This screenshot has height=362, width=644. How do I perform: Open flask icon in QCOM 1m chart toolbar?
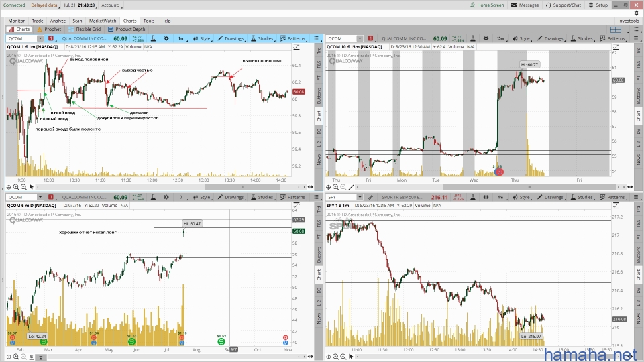153,38
